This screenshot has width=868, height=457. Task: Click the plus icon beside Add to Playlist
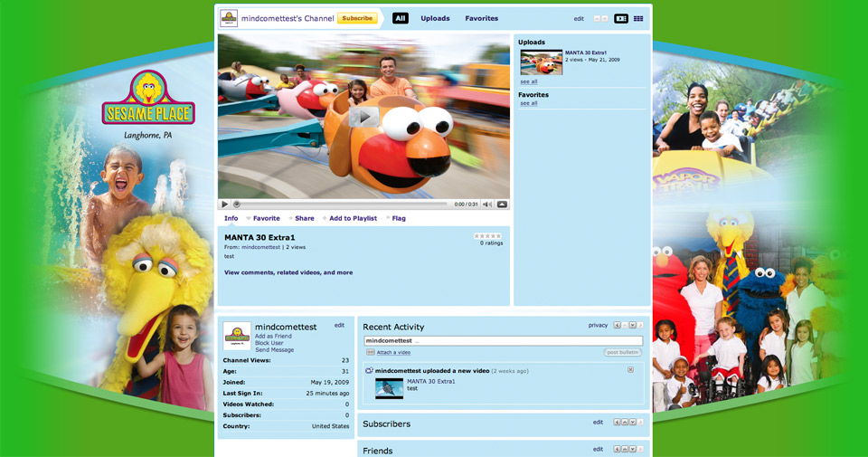click(x=325, y=218)
